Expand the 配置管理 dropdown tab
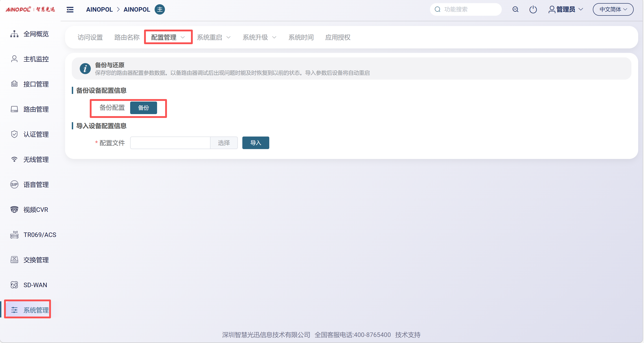644x343 pixels. coord(168,37)
